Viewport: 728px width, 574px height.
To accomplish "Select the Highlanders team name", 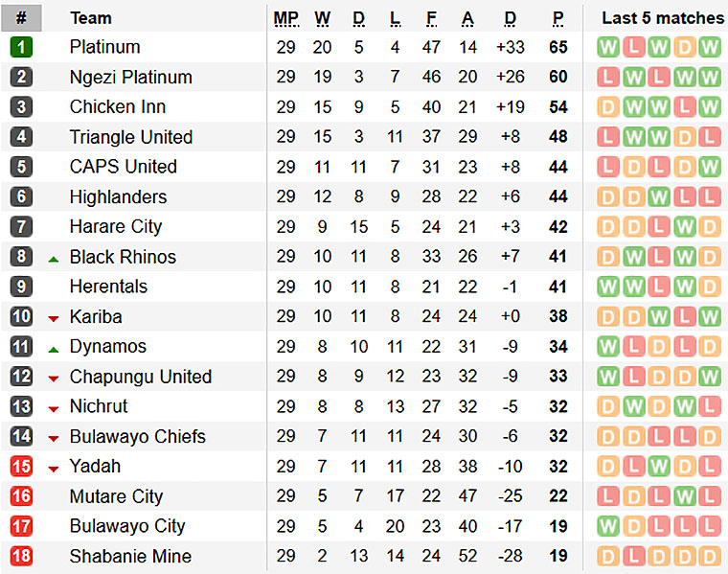I will tap(118, 196).
